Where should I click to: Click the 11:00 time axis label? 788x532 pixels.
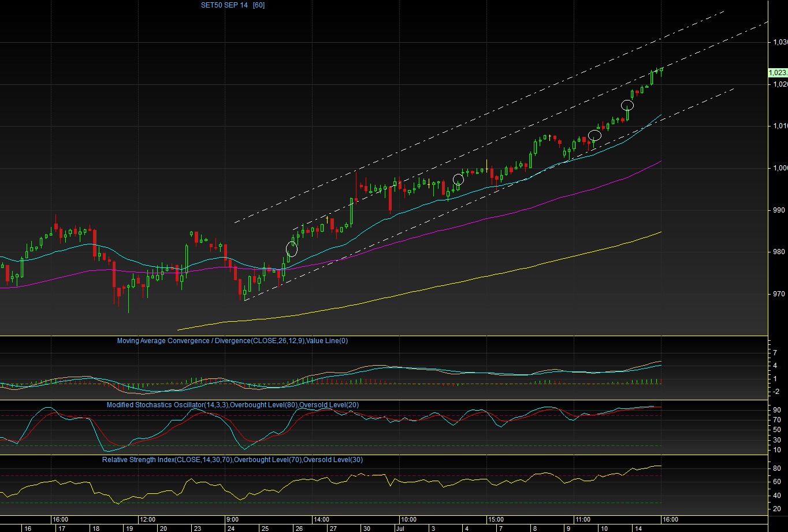pos(583,519)
